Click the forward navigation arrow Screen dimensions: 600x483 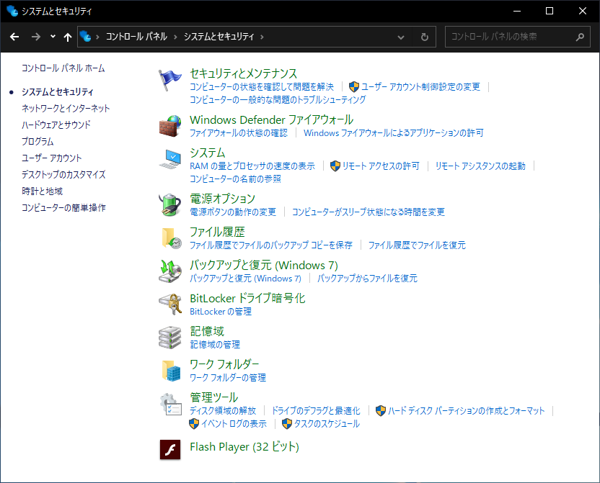click(36, 37)
